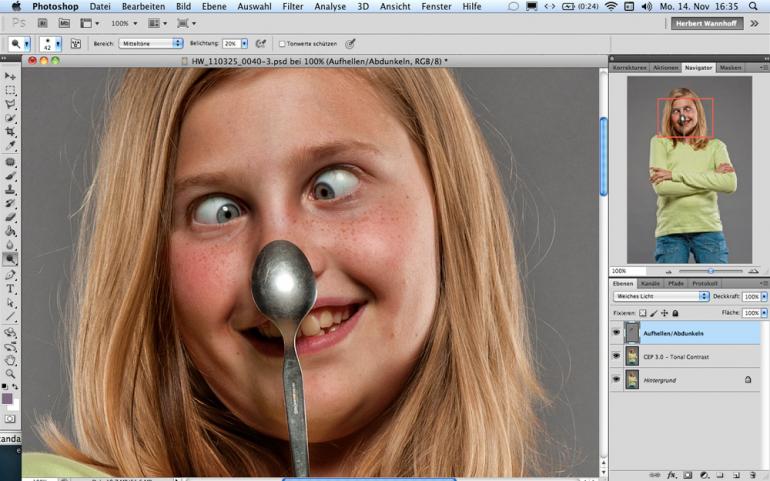Select the Rectangular Marquee tool
770x481 pixels.
coord(10,90)
